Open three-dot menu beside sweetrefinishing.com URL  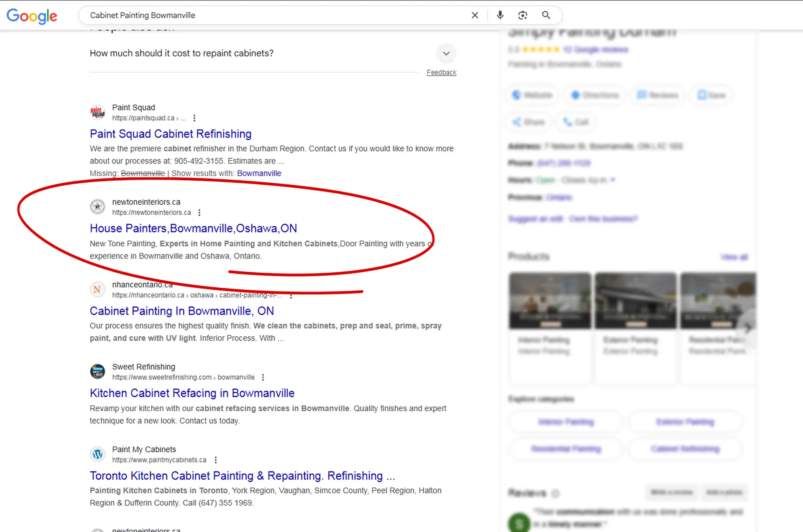coord(263,377)
